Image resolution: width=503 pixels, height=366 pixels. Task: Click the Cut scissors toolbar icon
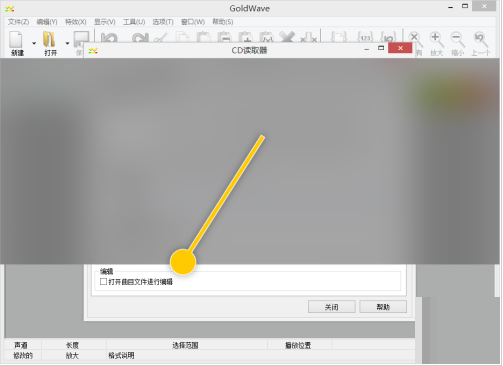point(161,38)
